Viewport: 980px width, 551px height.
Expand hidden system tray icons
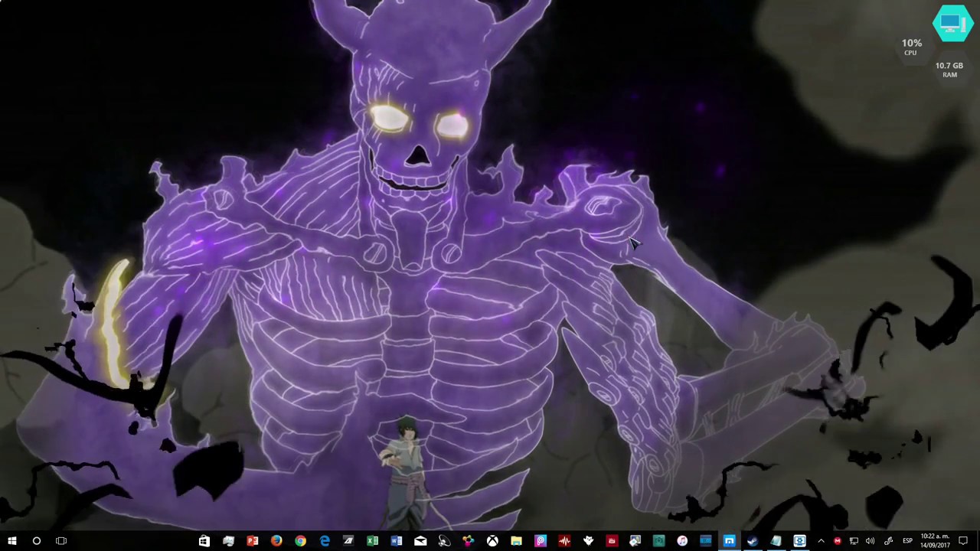[x=821, y=542]
